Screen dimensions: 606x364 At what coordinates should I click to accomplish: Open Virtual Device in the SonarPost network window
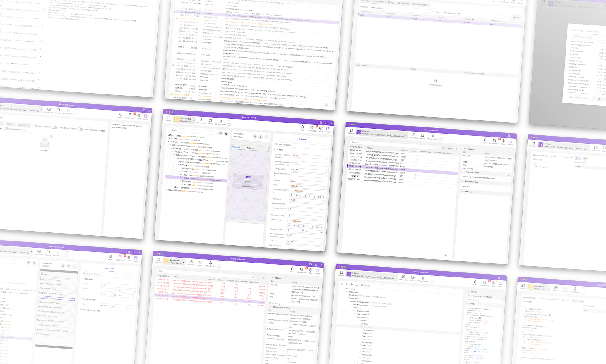432,137
